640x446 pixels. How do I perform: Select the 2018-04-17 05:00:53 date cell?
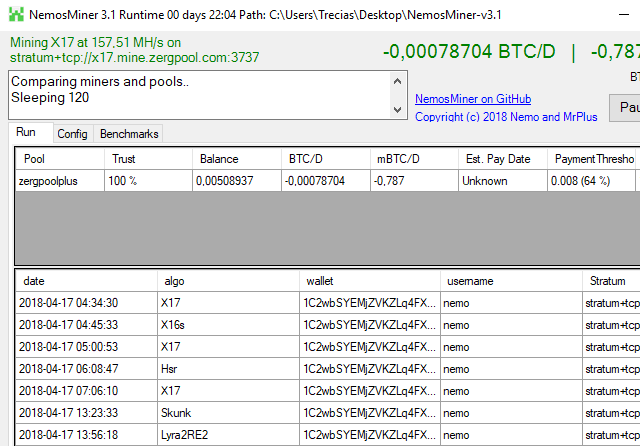pyautogui.click(x=86, y=347)
